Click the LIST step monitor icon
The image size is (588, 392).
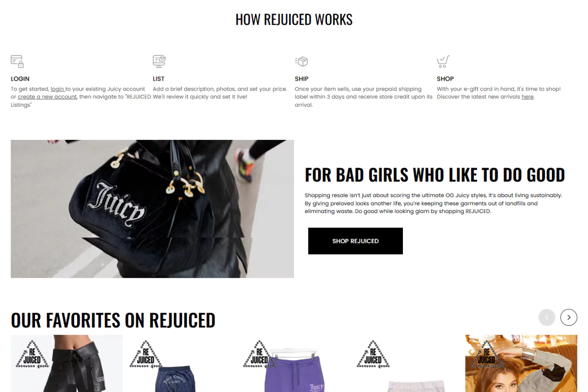(x=159, y=61)
